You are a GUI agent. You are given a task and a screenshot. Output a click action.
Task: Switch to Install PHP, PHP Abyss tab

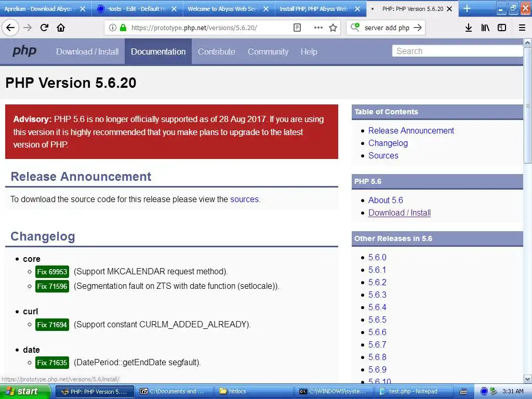pyautogui.click(x=314, y=9)
